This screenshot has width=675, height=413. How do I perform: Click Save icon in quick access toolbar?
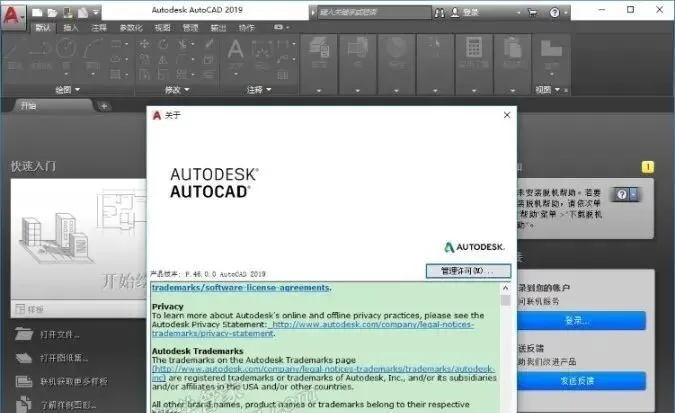click(x=68, y=13)
